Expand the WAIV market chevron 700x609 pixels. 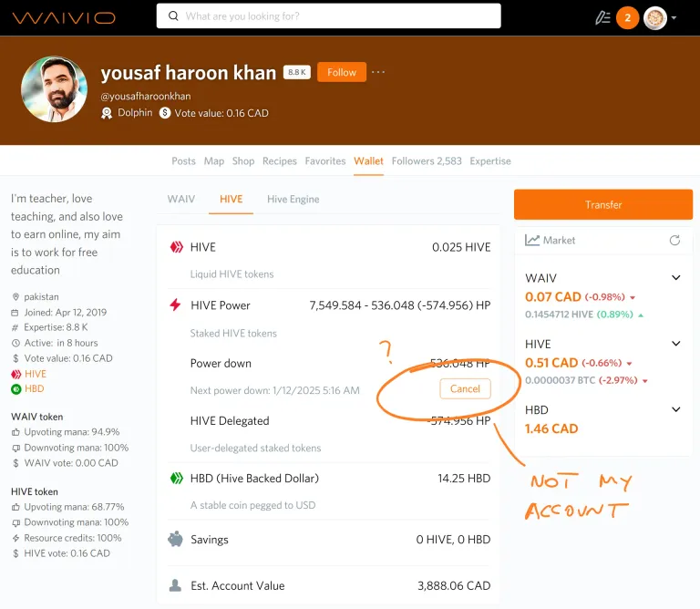[676, 278]
